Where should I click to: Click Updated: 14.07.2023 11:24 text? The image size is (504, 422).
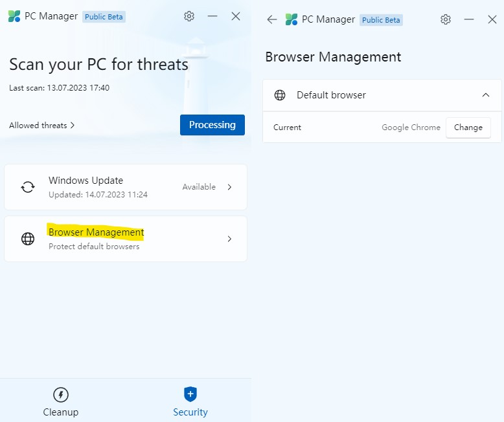(98, 195)
